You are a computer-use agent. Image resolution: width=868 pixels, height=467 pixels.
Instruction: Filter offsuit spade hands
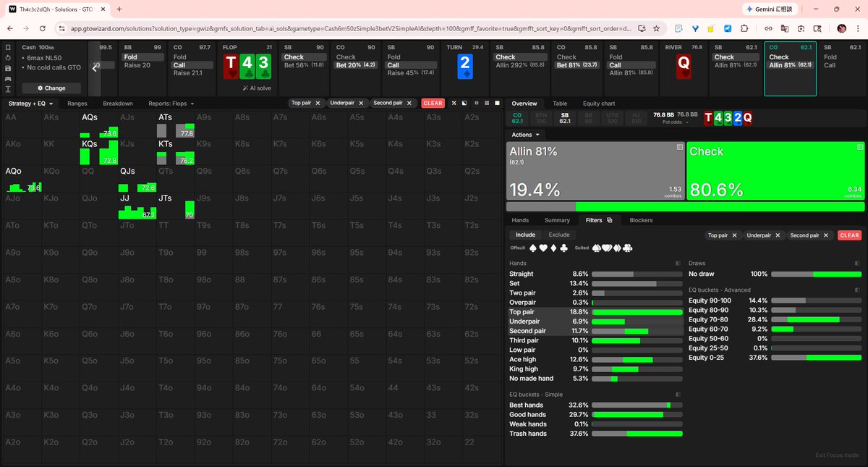coord(534,248)
